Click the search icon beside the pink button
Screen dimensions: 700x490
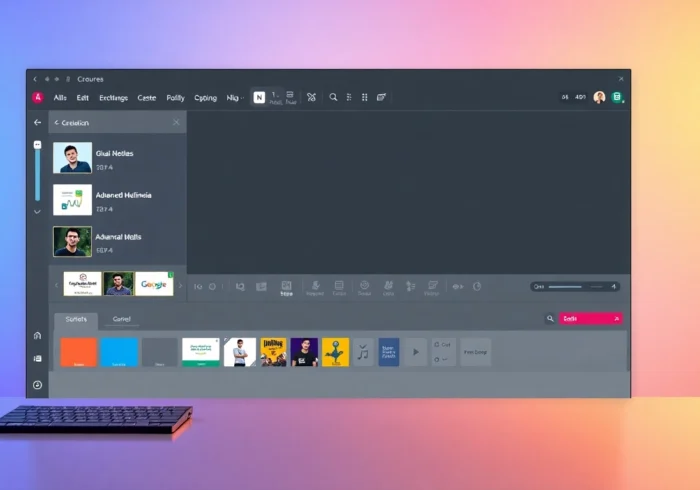(x=549, y=319)
